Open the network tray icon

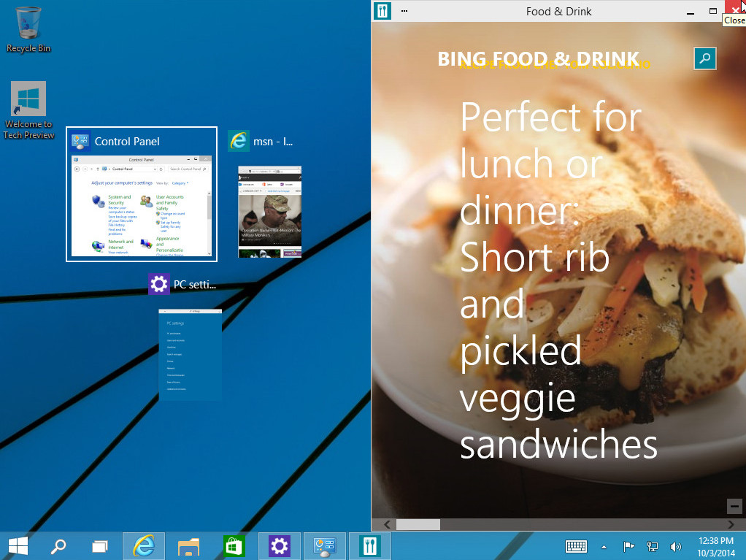coord(653,547)
